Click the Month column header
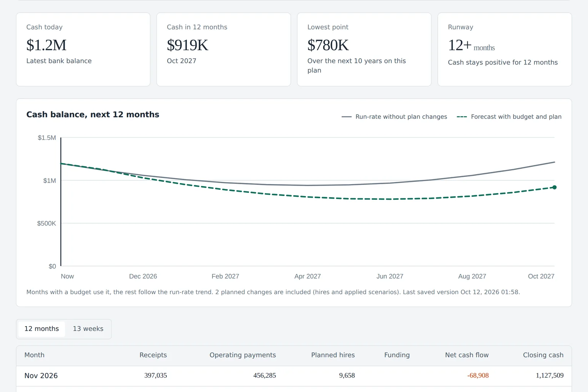 [34, 355]
